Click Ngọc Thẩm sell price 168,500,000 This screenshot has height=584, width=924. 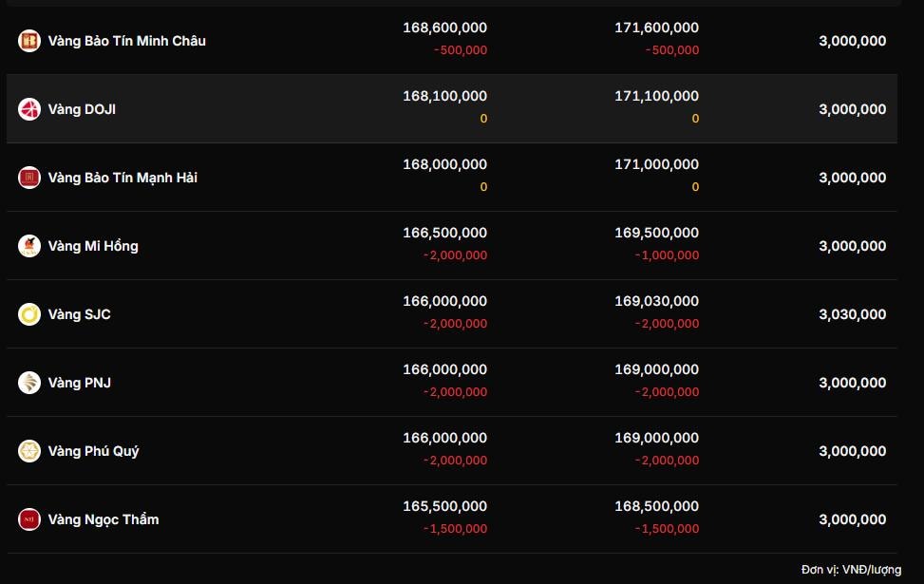656,506
